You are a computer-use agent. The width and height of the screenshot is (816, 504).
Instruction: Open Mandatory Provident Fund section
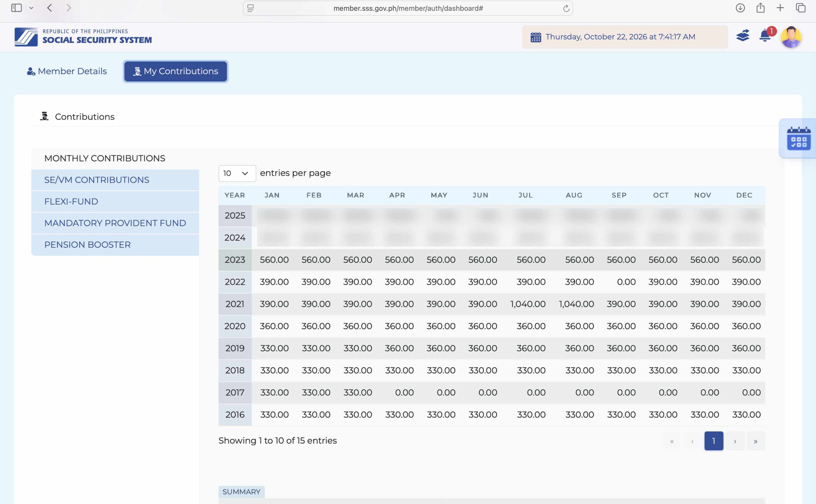pos(115,223)
